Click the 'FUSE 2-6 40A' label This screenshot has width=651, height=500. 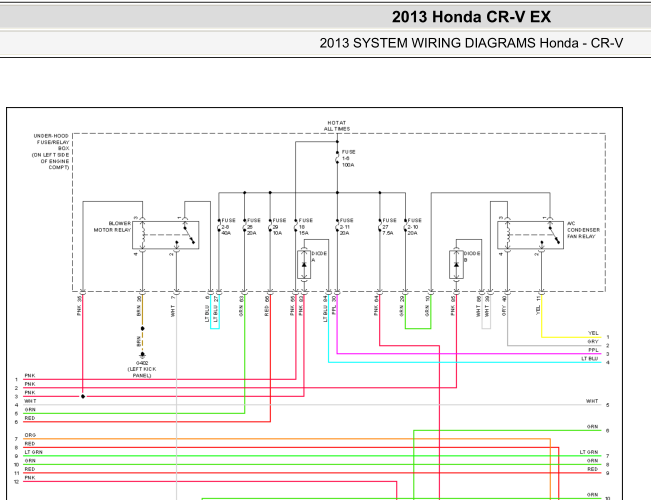[x=228, y=227]
